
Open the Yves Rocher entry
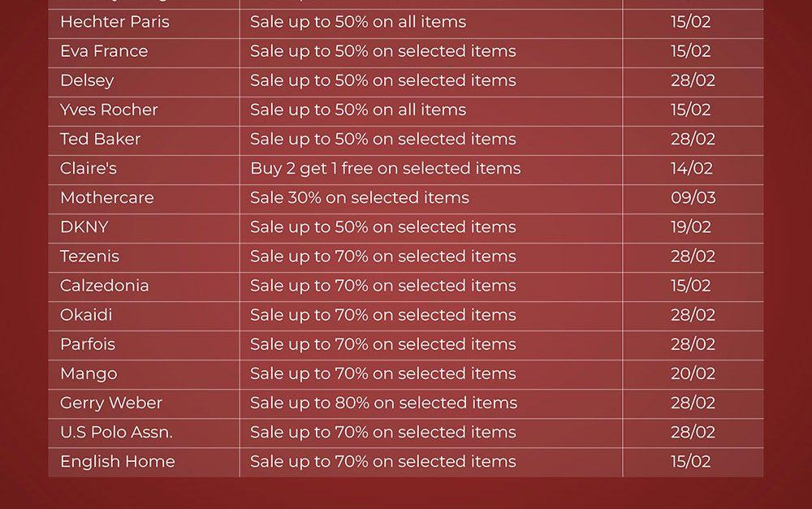point(109,110)
